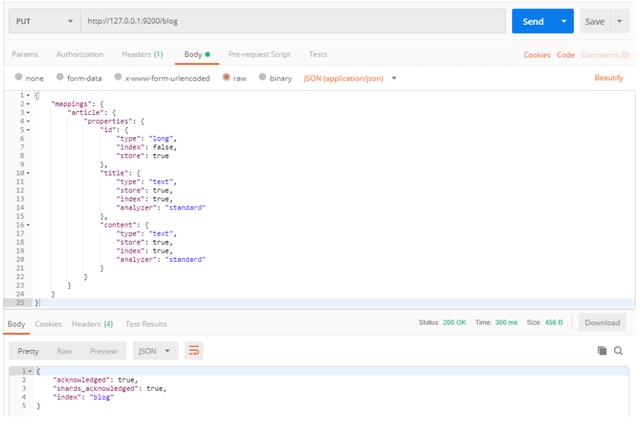Screen dimensions: 640x425
Task: Select the Preview response view
Action: tap(104, 351)
